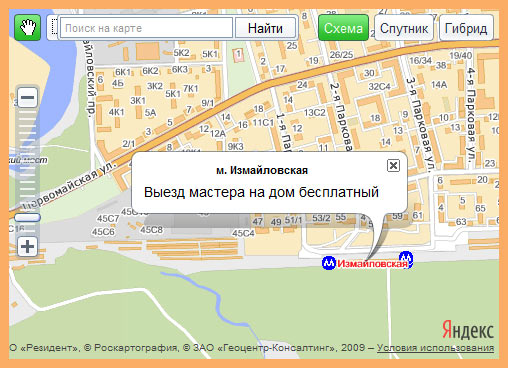Click the left Измайловская metro icon
The image size is (508, 368).
[x=329, y=263]
